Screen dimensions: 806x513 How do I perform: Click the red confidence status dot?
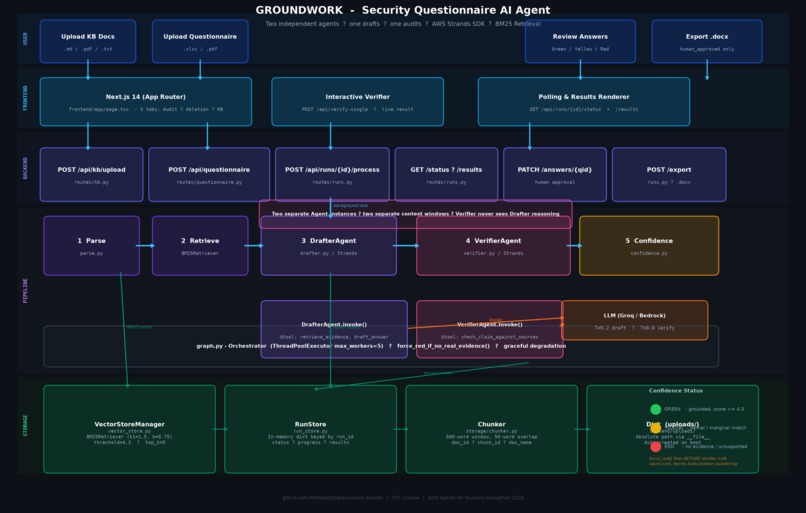pos(655,446)
